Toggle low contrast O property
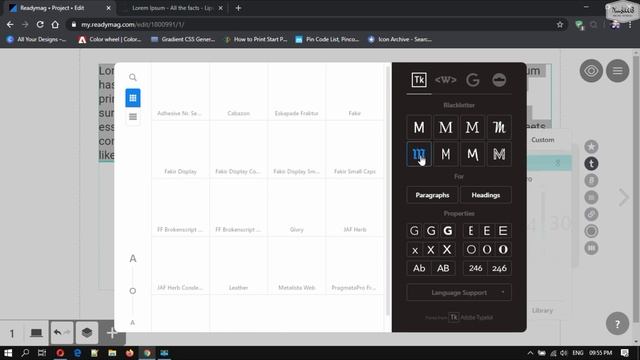The width and height of the screenshot is (640, 360). click(471, 249)
